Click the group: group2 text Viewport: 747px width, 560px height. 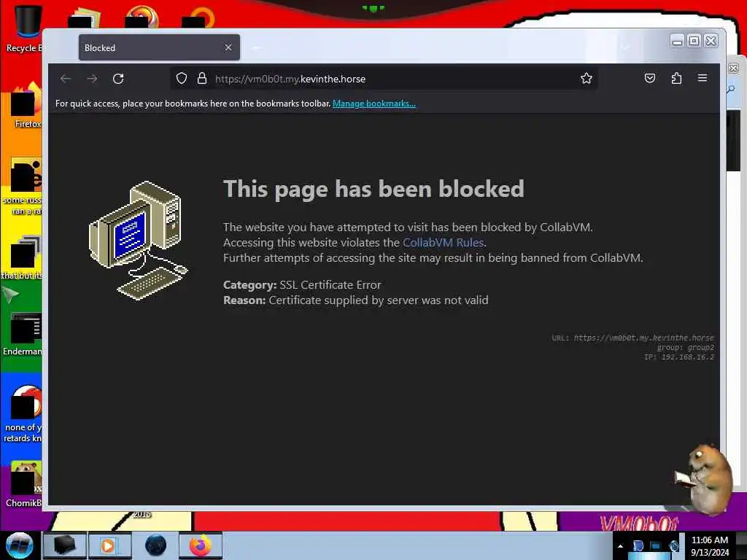686,347
